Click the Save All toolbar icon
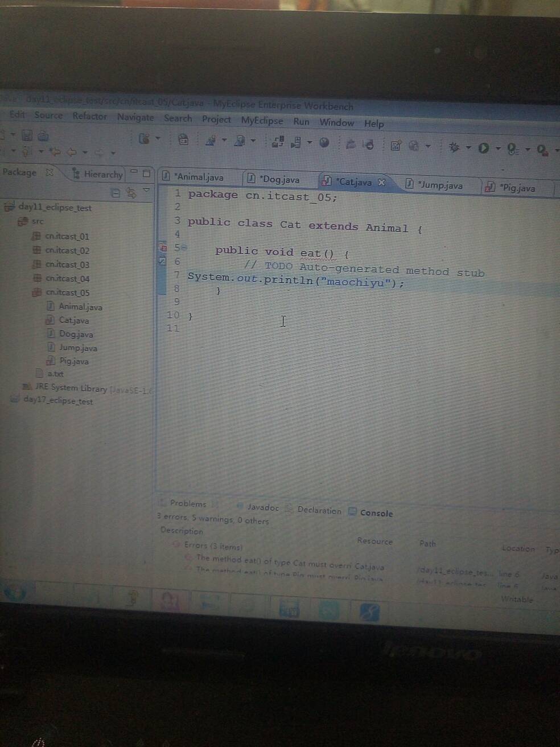 (43, 136)
